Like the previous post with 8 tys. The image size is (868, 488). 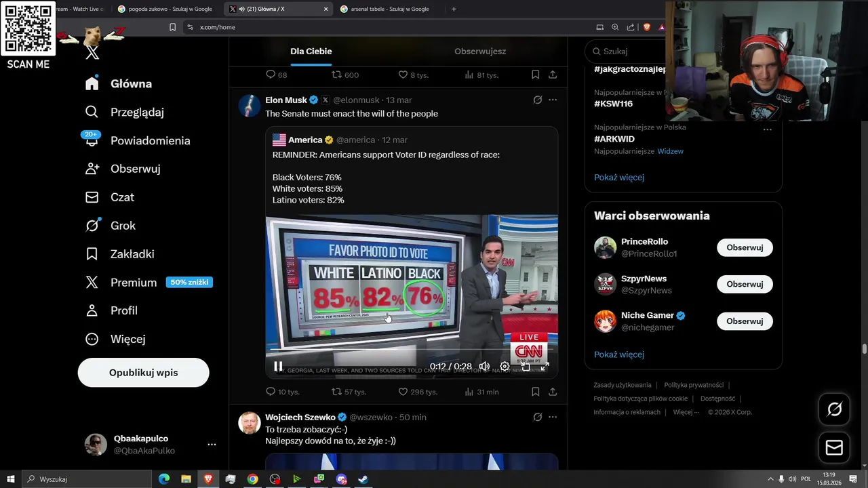click(x=403, y=75)
